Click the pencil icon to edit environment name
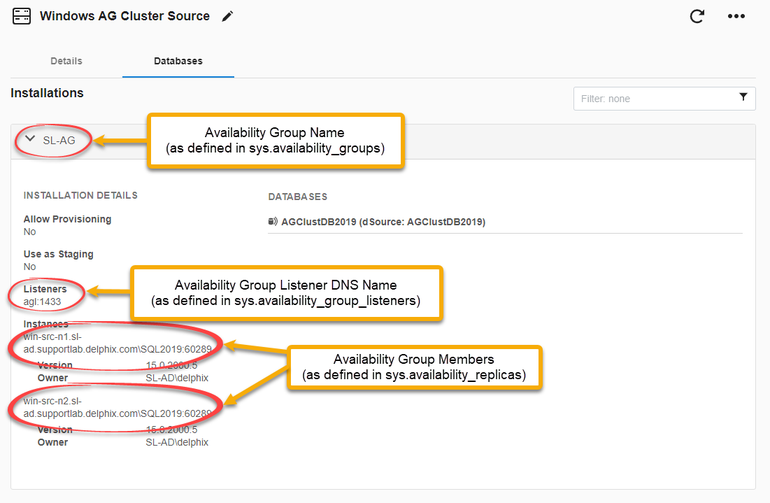770x503 pixels. [x=228, y=17]
